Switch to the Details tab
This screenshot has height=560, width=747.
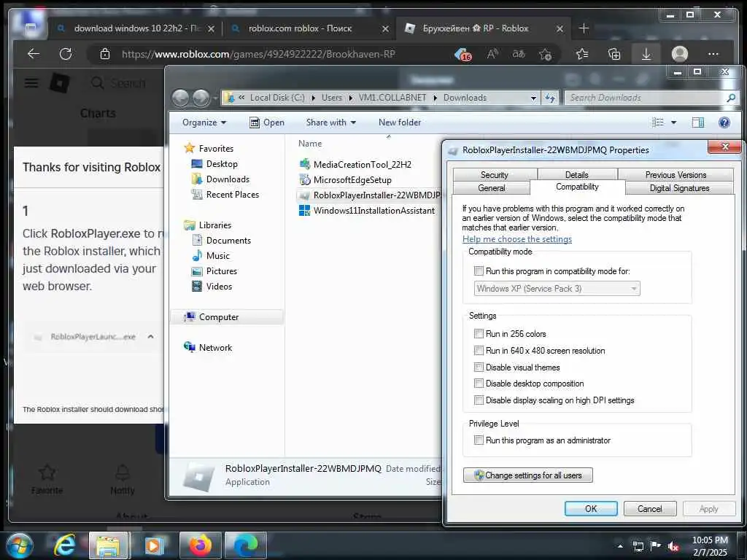click(577, 174)
